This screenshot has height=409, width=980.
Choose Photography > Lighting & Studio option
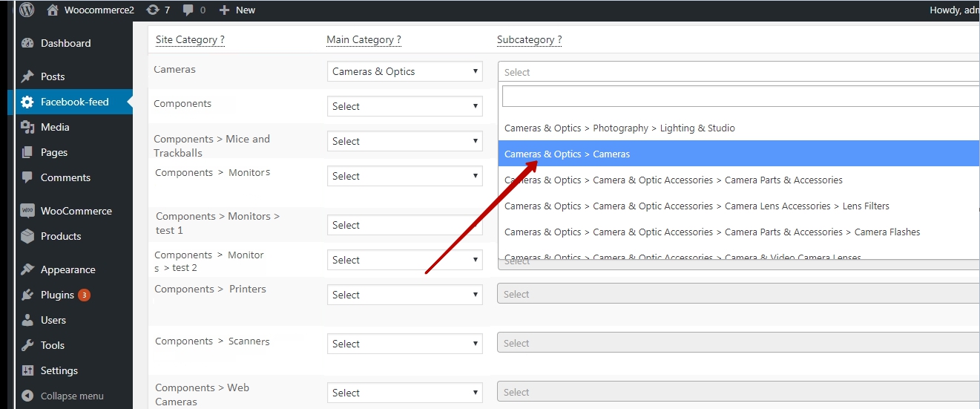619,128
